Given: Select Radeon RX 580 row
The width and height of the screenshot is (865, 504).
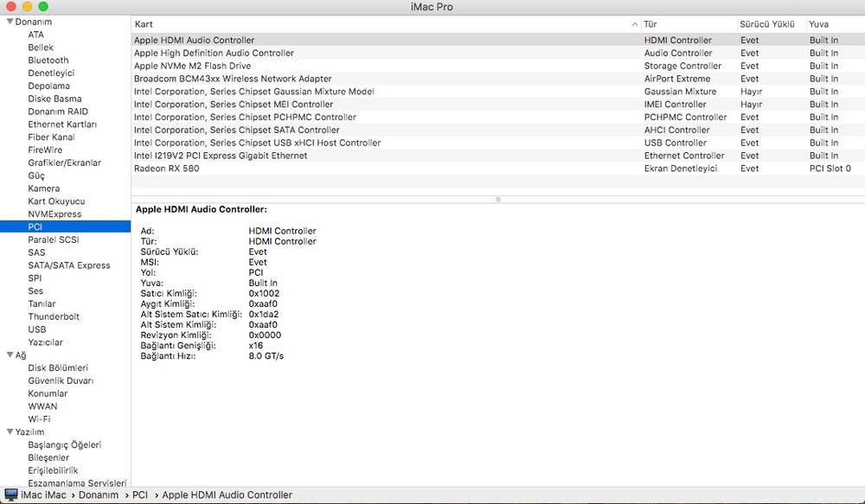Looking at the screenshot, I should (x=166, y=169).
